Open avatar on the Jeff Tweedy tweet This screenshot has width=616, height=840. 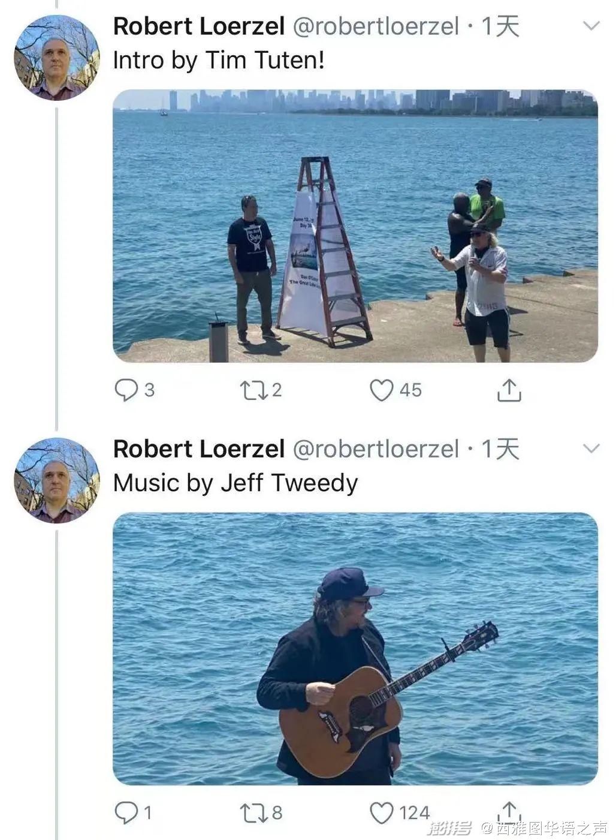(56, 480)
